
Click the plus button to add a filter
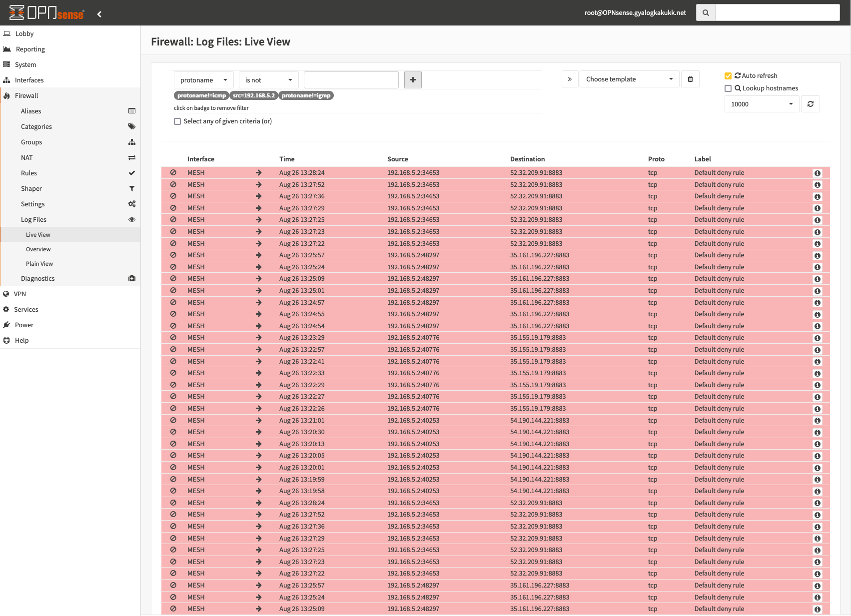413,79
